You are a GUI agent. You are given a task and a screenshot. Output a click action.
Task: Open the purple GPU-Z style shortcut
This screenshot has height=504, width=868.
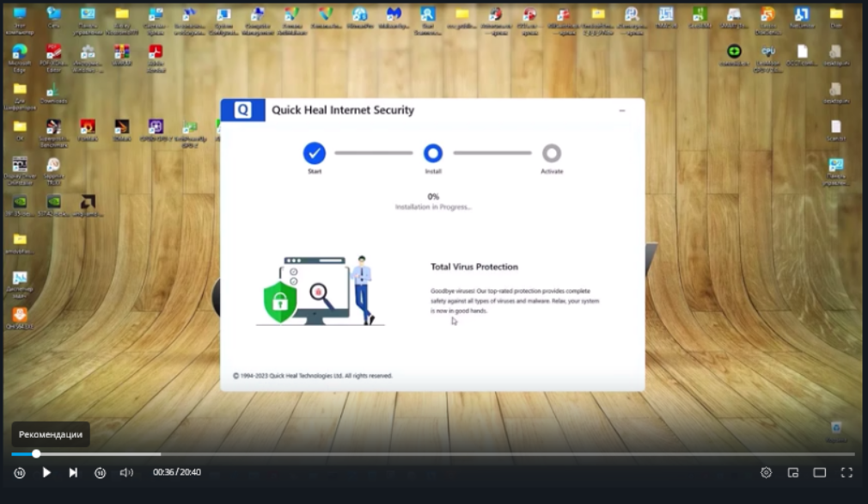156,131
